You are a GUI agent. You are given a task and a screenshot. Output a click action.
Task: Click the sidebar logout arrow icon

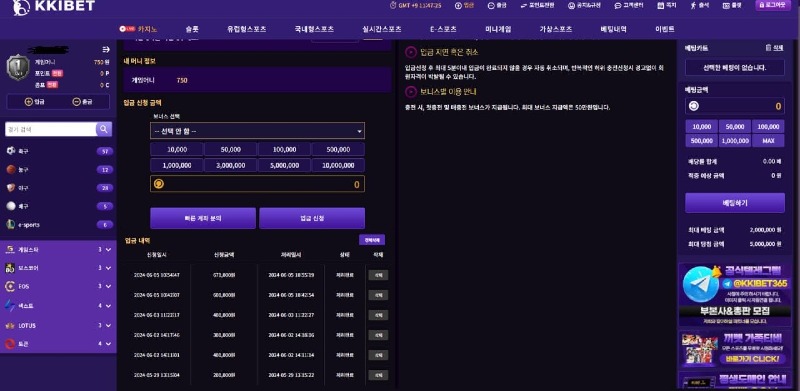(x=106, y=50)
